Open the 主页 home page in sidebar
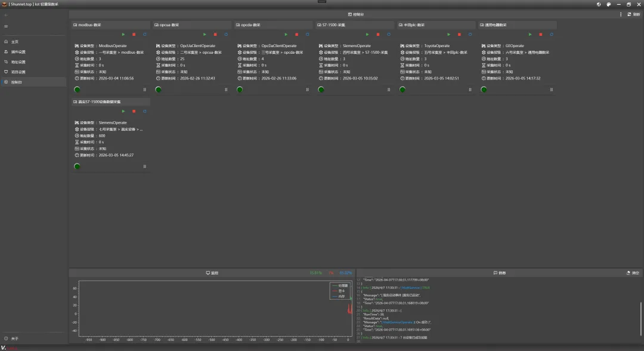Image resolution: width=644 pixels, height=351 pixels. point(33,42)
